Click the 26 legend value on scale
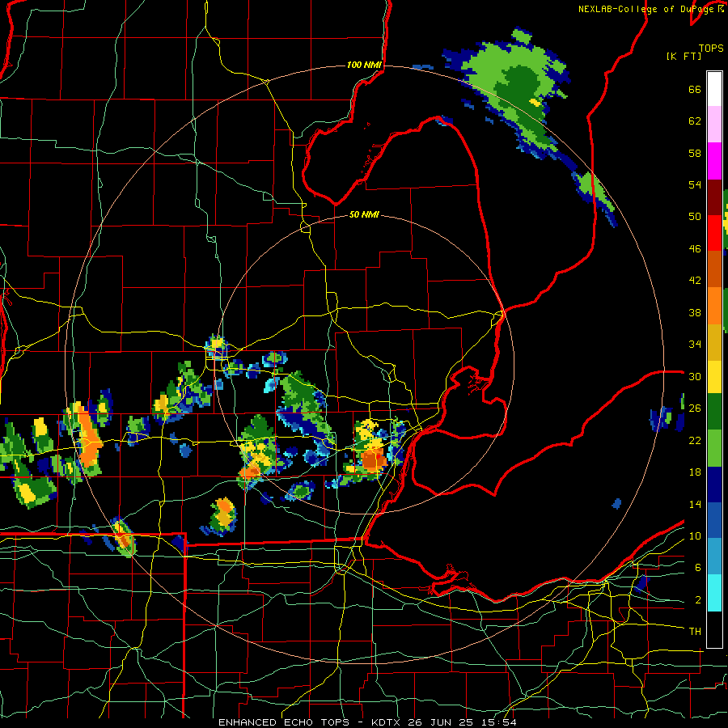Viewport: 728px width, 728px height. 695,408
